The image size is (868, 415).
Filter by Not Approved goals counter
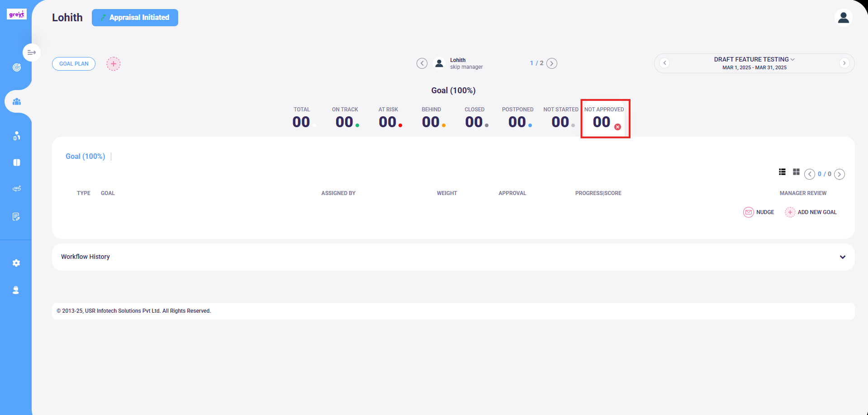(x=605, y=118)
